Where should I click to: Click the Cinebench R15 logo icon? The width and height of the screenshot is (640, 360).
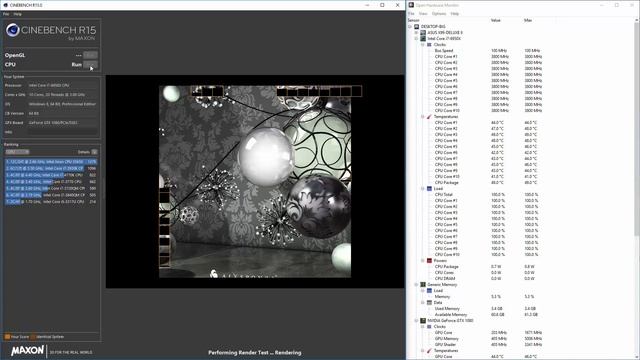(x=13, y=30)
